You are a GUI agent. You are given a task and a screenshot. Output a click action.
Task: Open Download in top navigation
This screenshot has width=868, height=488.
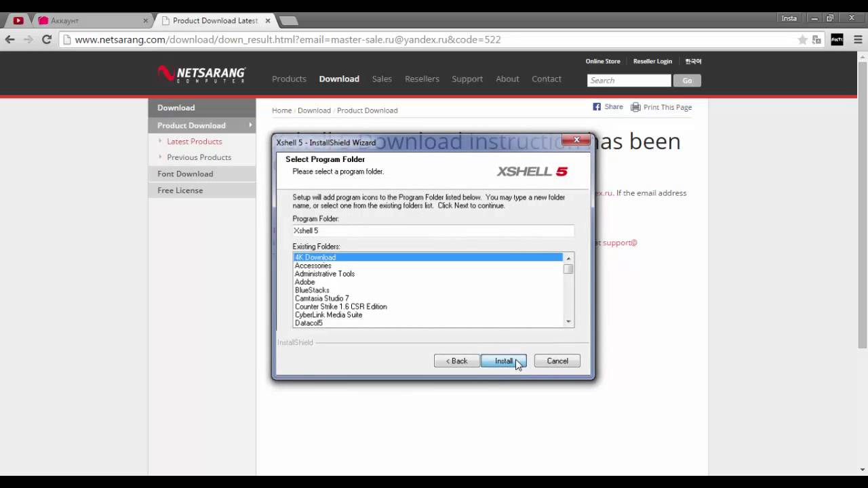(x=339, y=79)
